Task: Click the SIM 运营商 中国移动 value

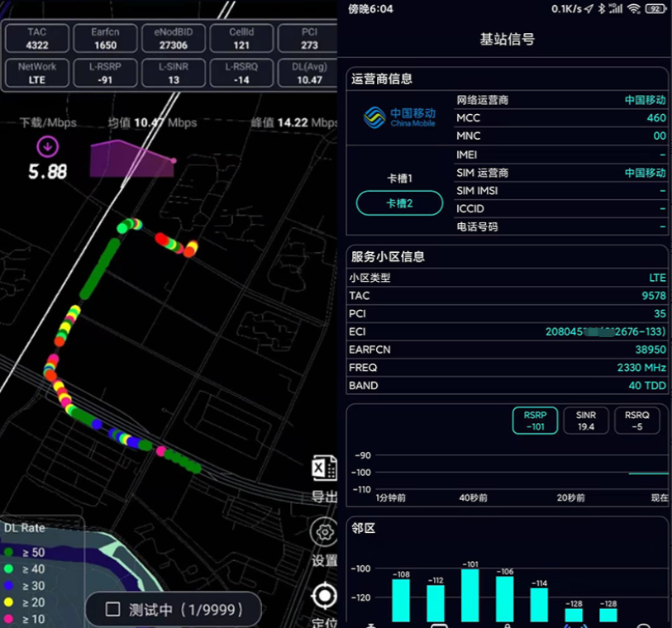Action: tap(645, 173)
